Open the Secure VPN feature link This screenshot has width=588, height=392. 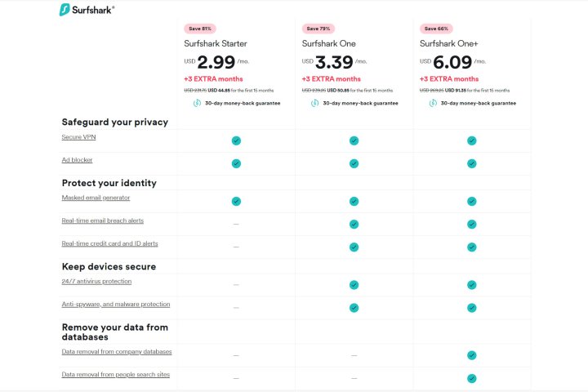78,137
